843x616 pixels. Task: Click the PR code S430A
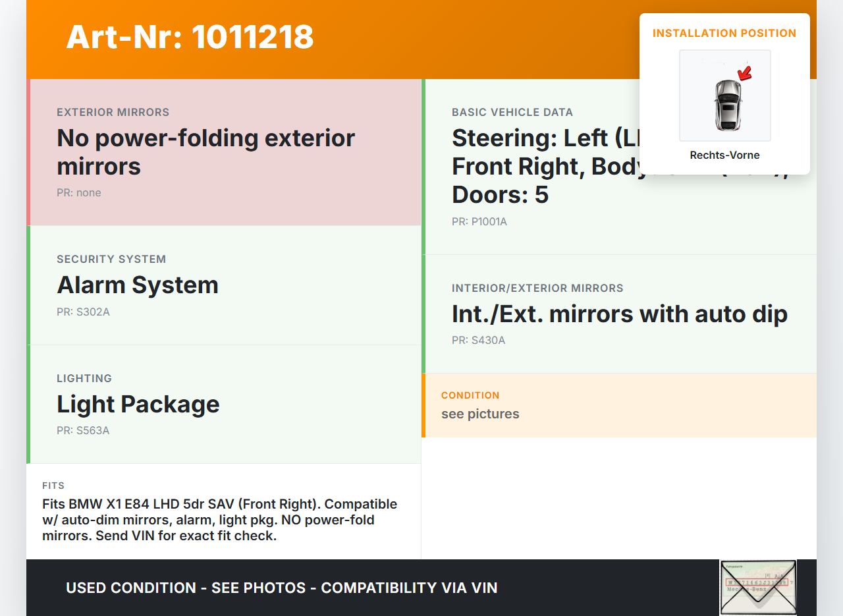(x=478, y=341)
